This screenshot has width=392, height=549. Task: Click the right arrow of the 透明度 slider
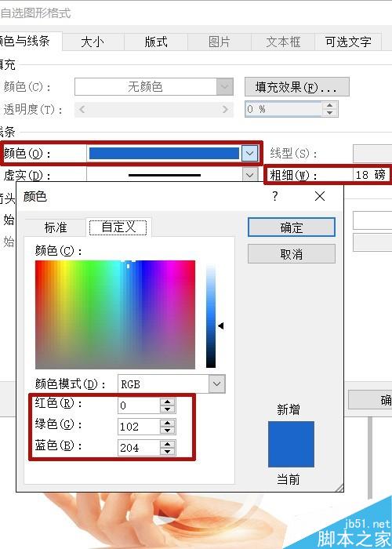pos(226,109)
